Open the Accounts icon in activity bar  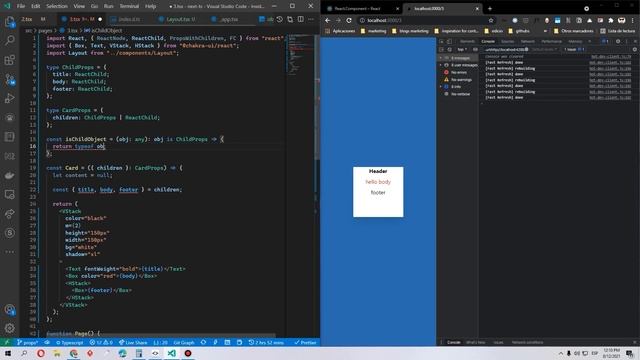(9, 309)
